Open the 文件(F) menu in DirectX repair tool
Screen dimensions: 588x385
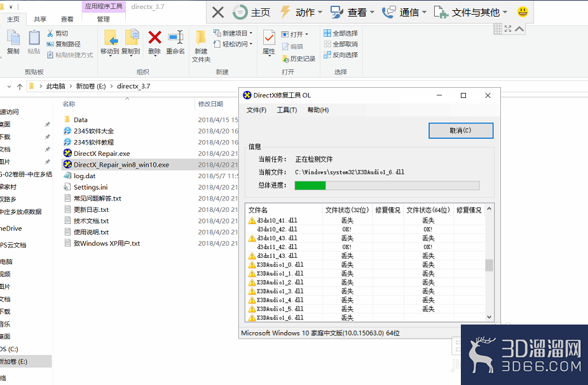pos(256,109)
